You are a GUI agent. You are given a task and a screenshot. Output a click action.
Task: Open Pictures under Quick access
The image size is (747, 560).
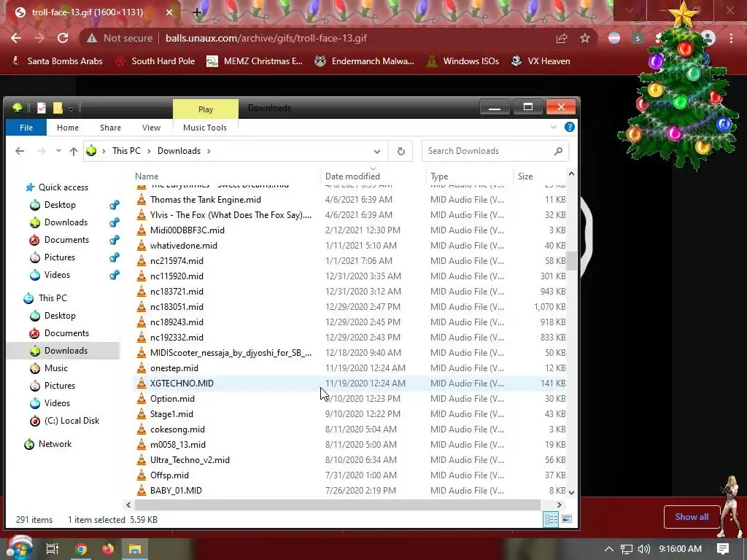point(60,257)
